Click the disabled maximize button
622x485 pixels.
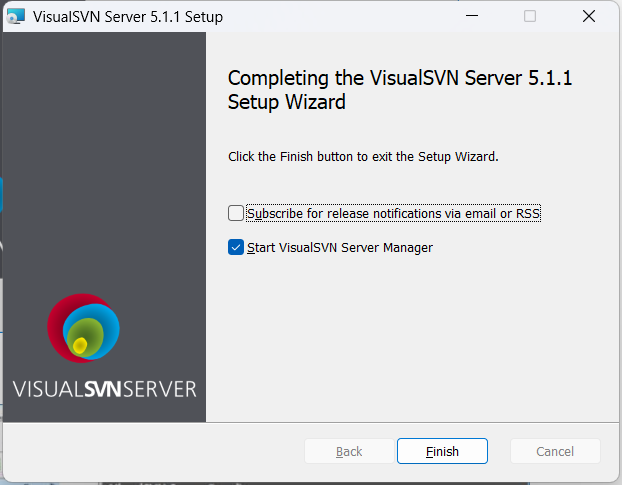click(530, 17)
